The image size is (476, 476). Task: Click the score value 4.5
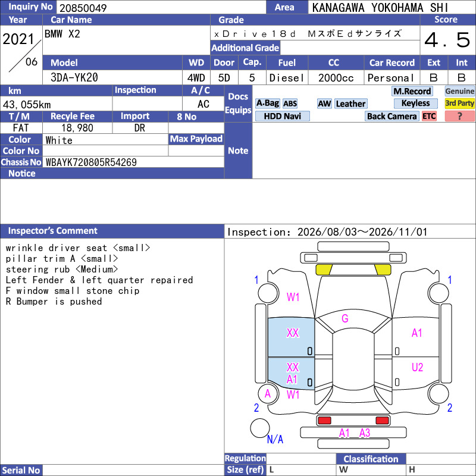[447, 40]
